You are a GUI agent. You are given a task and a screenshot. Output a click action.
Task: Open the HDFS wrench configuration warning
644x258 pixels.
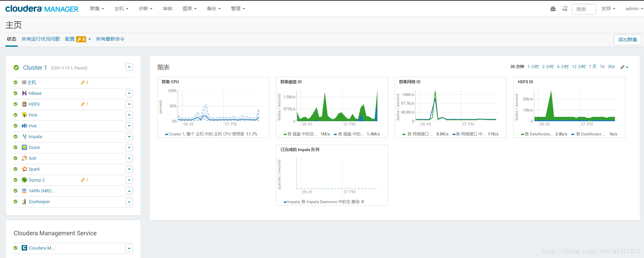[x=84, y=104]
